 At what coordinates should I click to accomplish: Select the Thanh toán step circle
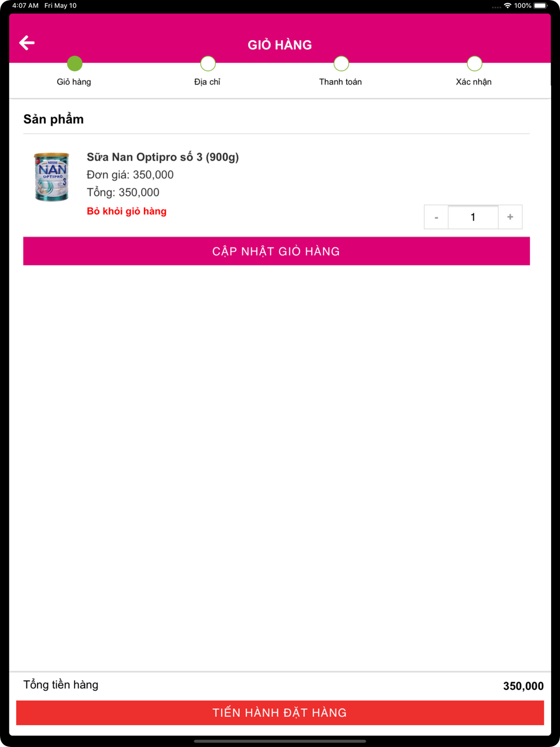click(x=341, y=64)
